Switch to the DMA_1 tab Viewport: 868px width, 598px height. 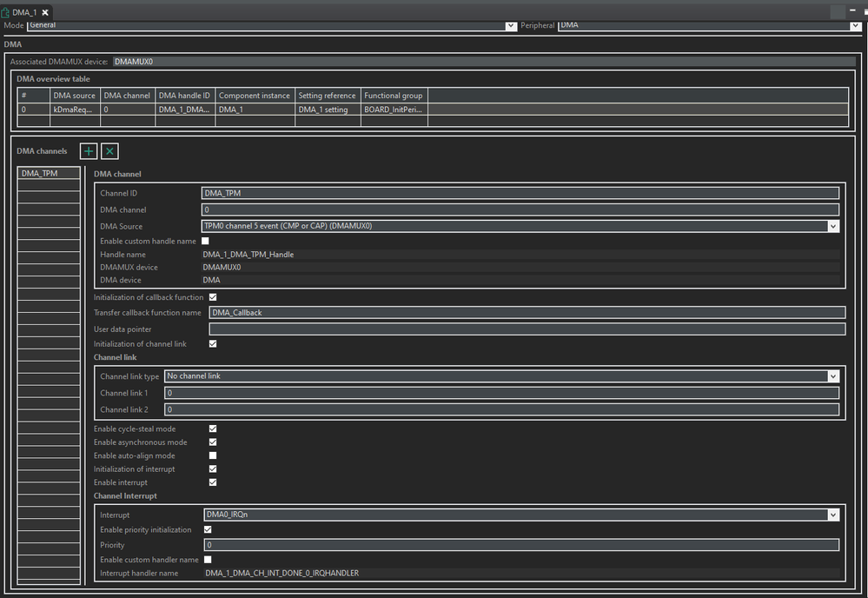coord(24,12)
